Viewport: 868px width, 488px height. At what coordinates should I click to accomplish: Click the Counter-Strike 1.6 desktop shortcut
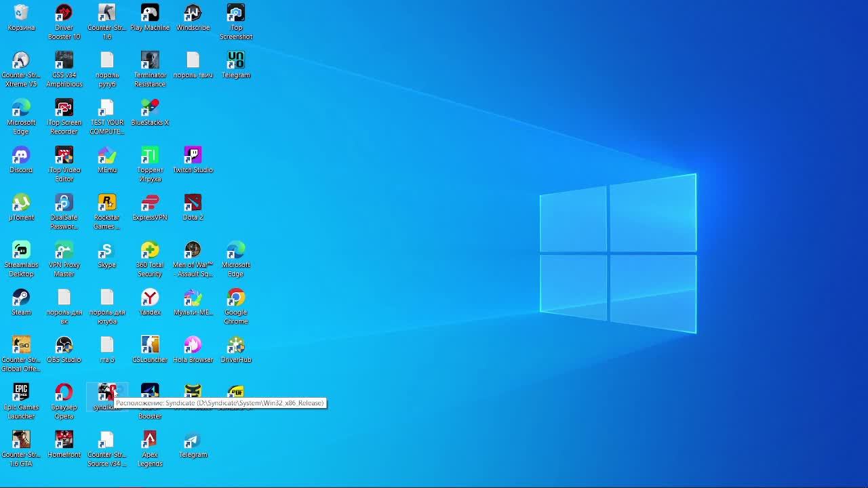click(106, 22)
